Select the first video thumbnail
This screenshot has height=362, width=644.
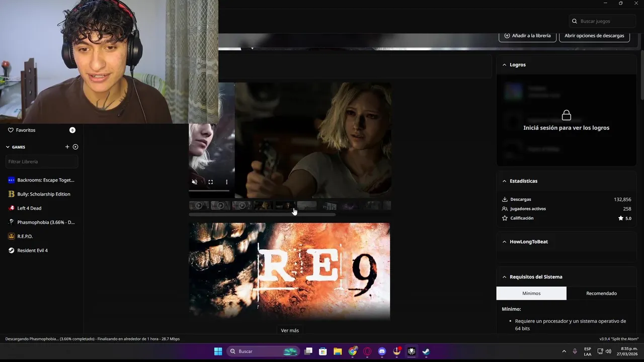(199, 206)
